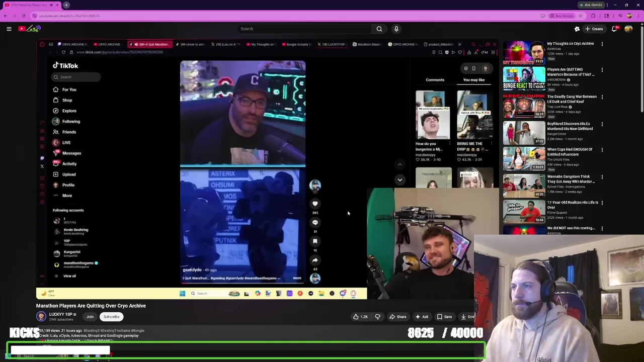Start voice search with microphone icon

[x=396, y=29]
